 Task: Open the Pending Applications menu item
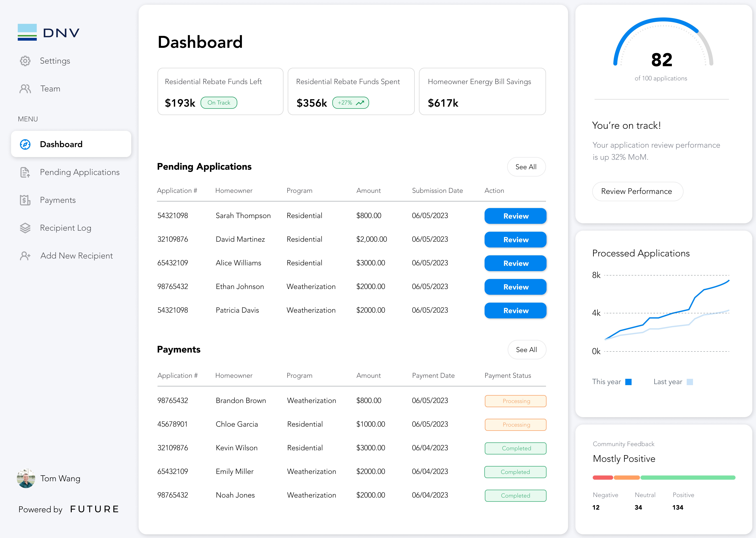[79, 172]
